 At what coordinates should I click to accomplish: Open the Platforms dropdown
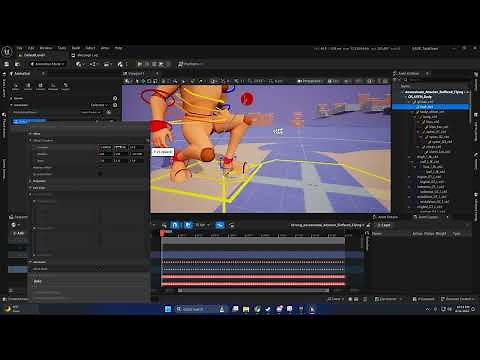[x=190, y=64]
